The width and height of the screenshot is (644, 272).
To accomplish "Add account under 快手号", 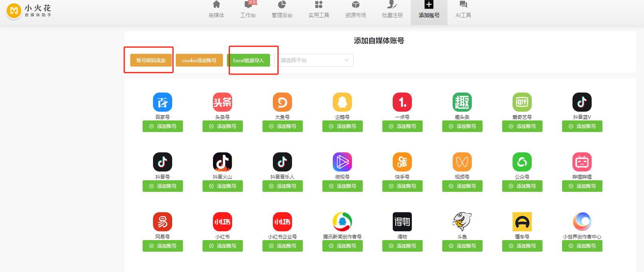I will (x=402, y=186).
